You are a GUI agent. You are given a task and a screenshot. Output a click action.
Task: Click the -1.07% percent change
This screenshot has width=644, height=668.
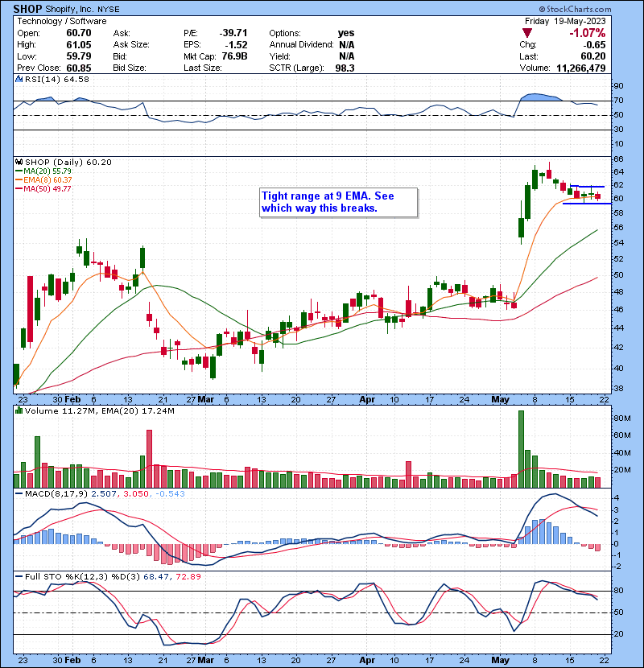[x=588, y=33]
